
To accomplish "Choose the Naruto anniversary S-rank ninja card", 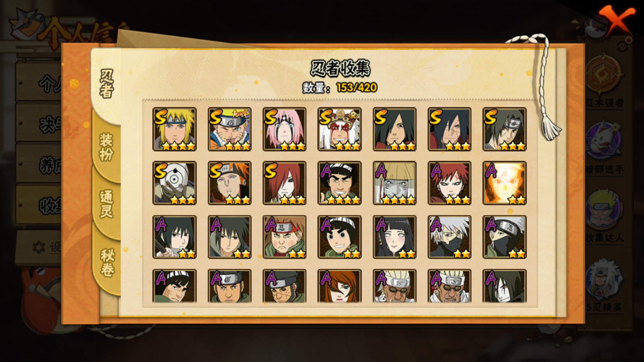I will pos(230,129).
